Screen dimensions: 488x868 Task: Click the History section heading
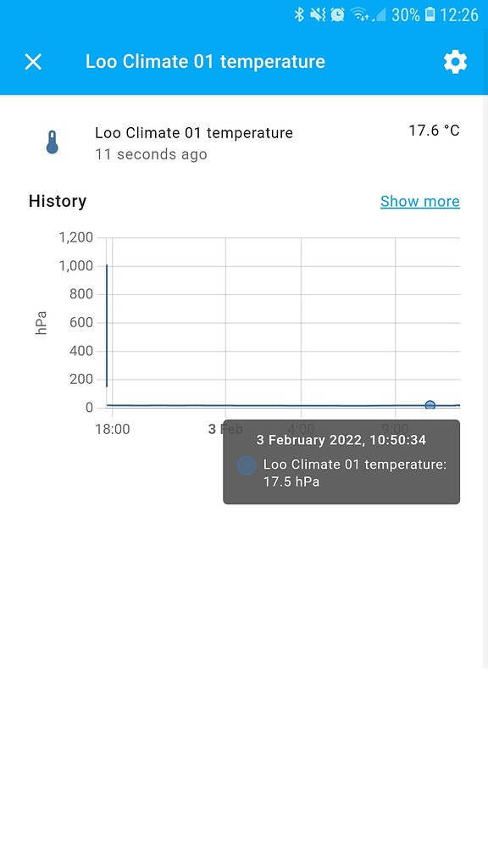[58, 201]
